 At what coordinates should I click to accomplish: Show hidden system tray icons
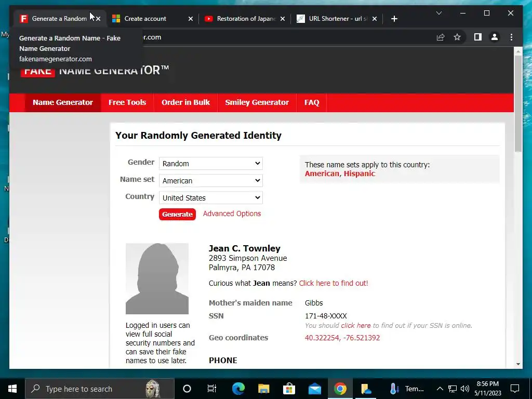440,389
